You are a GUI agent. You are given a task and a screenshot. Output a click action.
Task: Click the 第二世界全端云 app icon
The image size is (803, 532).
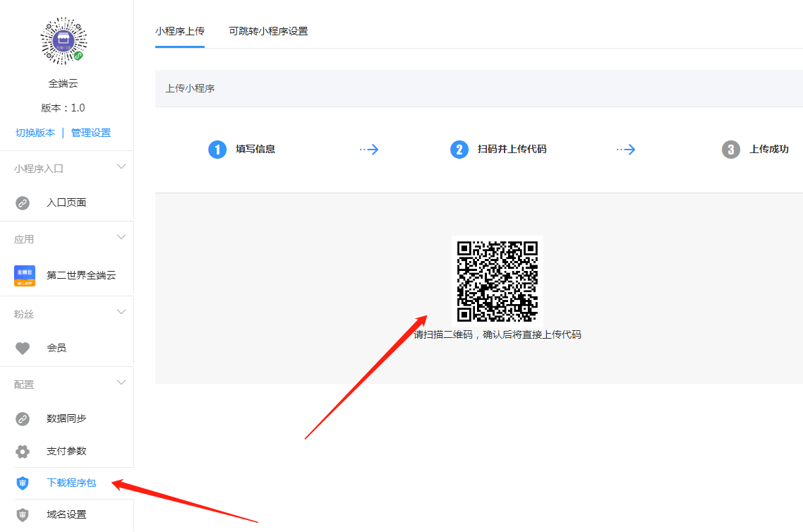tap(25, 275)
